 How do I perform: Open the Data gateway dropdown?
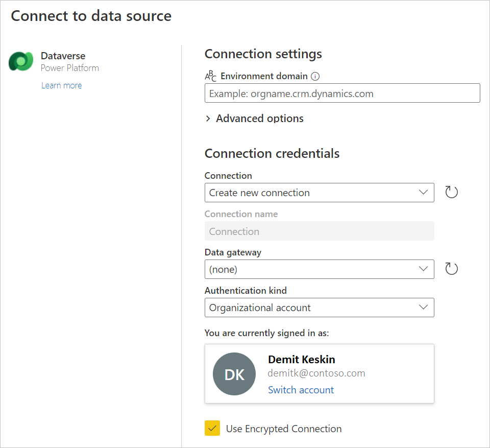tap(319, 269)
